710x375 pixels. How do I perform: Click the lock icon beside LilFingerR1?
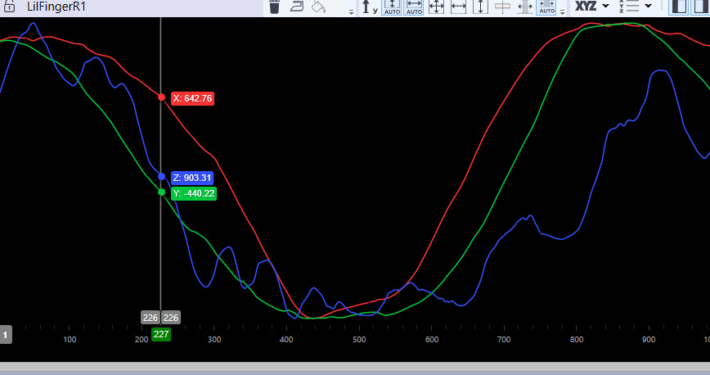pos(9,6)
